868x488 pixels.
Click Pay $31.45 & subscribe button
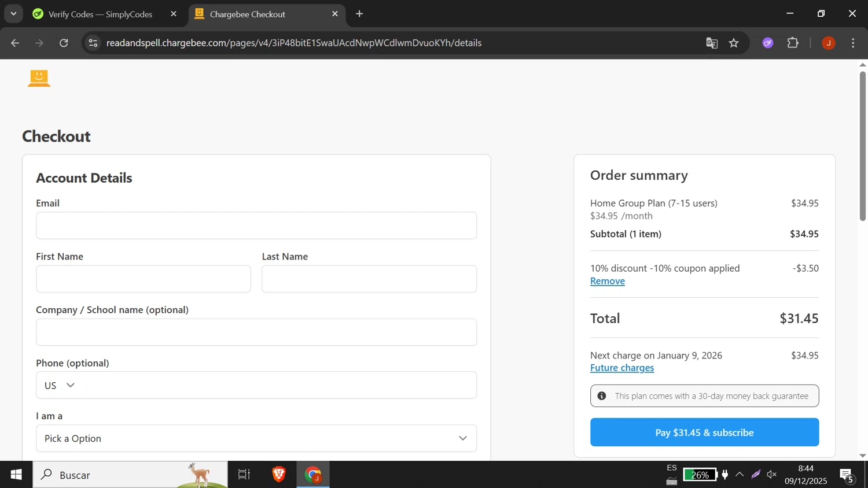(704, 432)
